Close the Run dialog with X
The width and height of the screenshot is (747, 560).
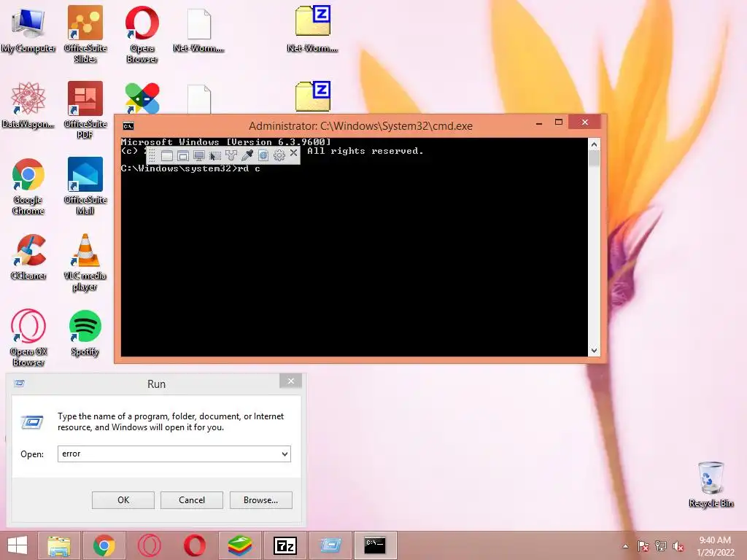[290, 381]
